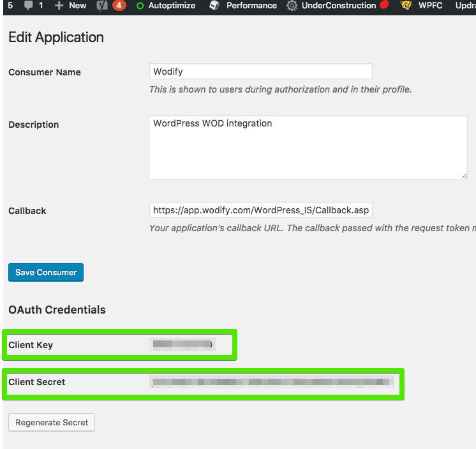Viewport: 476px width, 449px height.
Task: Click the Save Consumer button
Action: (46, 273)
